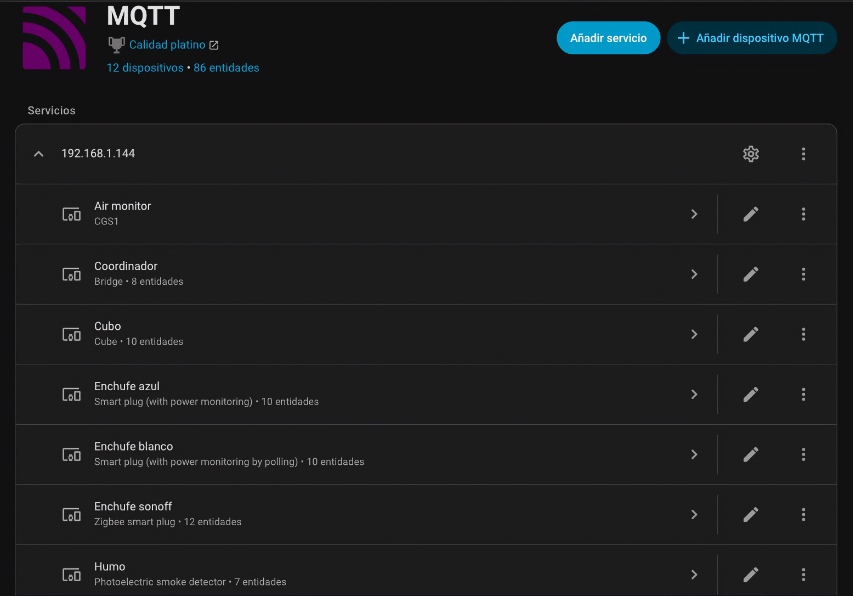Edit the Enchufe sonoff device
This screenshot has width=853, height=596.
[x=751, y=514]
